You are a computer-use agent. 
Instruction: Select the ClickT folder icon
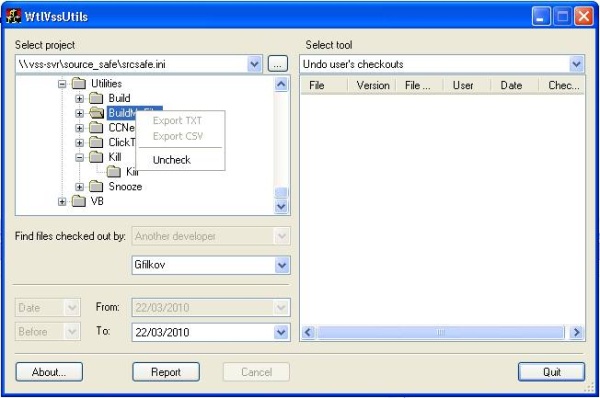click(x=96, y=142)
